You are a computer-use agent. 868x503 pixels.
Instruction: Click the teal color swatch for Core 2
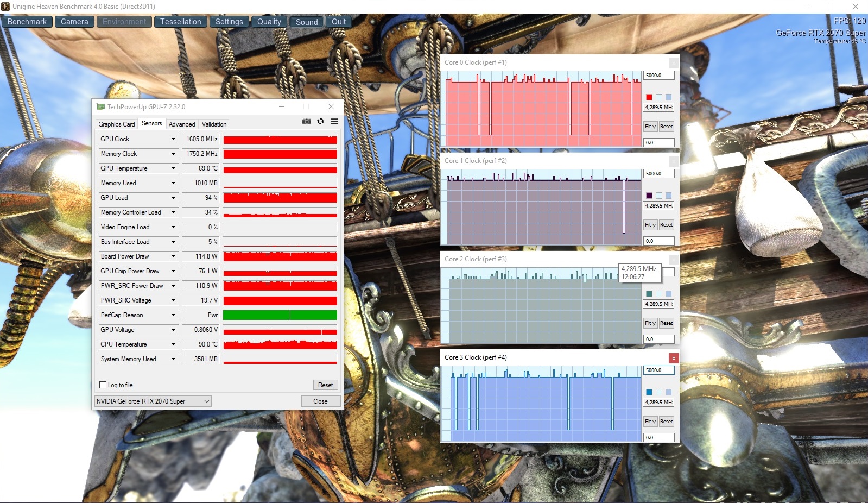point(649,294)
